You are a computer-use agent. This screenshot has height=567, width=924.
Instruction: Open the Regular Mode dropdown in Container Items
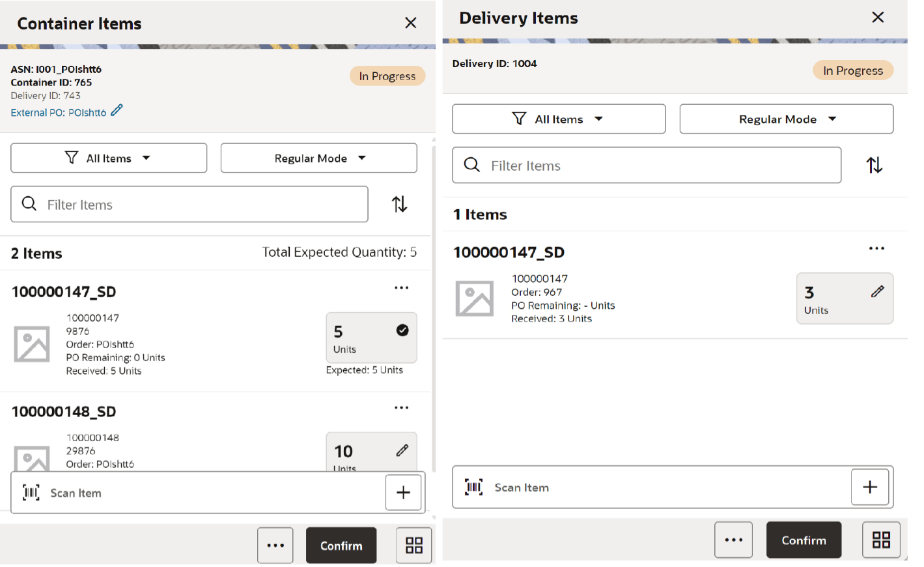point(318,158)
